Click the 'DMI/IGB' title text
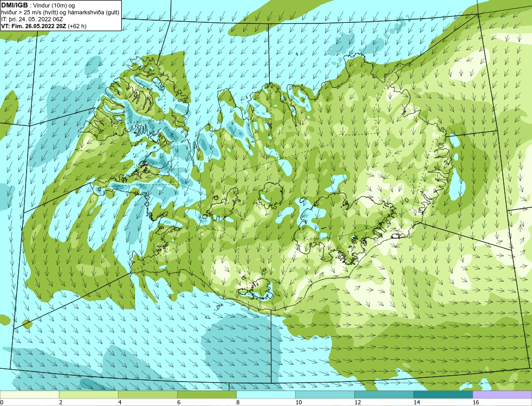Viewport: 532px width, 406px height. click(14, 5)
